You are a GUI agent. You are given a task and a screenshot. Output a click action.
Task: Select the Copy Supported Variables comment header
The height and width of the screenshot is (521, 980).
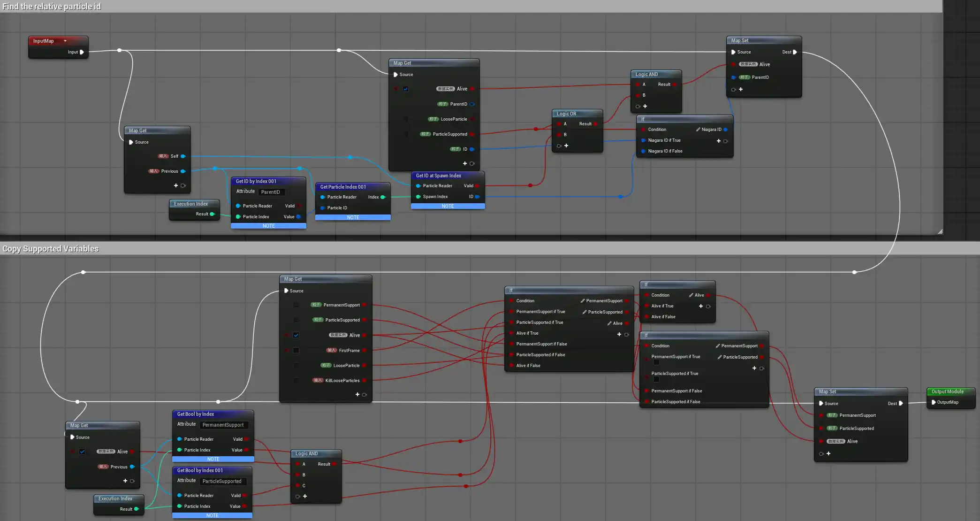[51, 249]
